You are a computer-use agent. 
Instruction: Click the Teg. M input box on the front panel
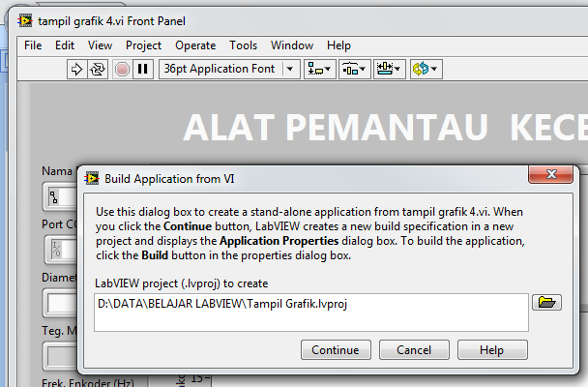pyautogui.click(x=62, y=355)
